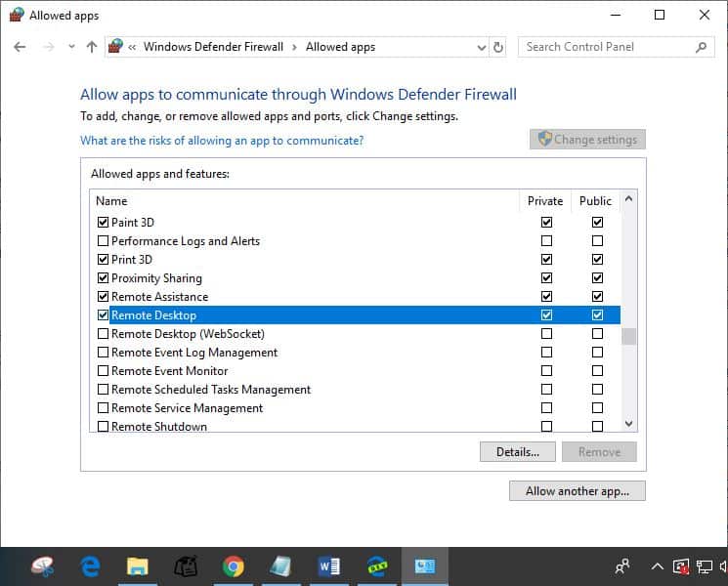Viewport: 728px width, 586px height.
Task: Launch Google Chrome from the taskbar
Action: point(233,565)
